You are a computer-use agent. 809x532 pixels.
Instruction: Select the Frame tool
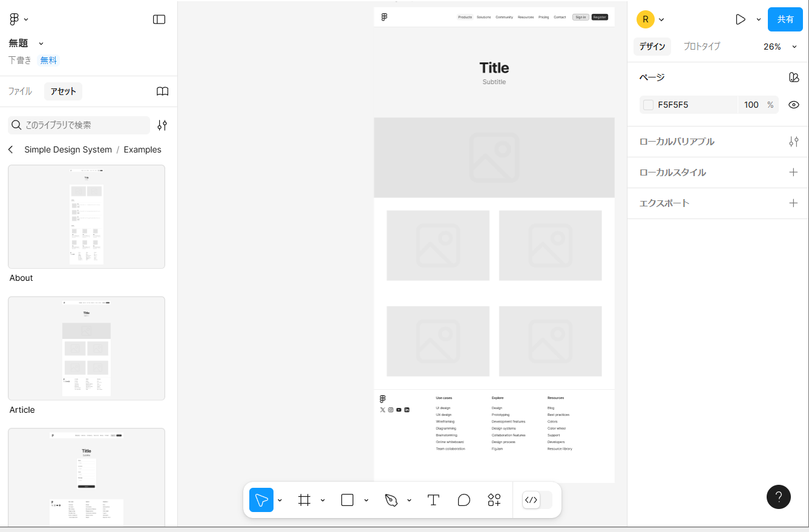click(304, 500)
